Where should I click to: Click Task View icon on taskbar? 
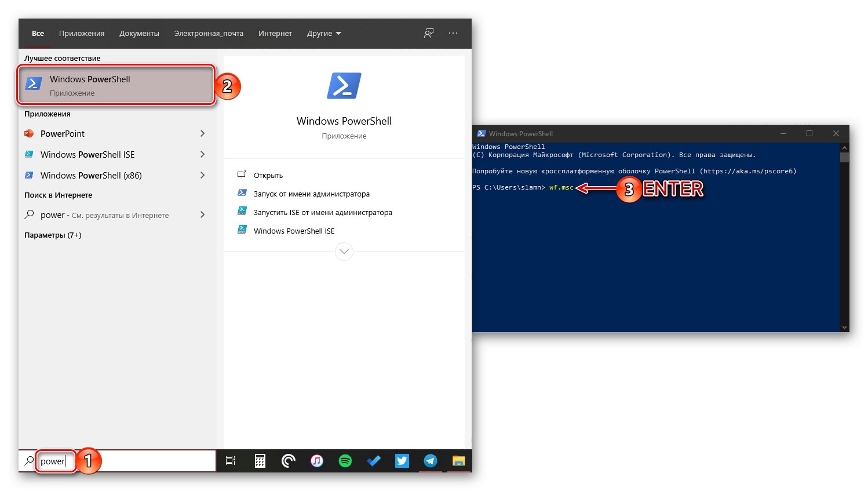pyautogui.click(x=231, y=461)
